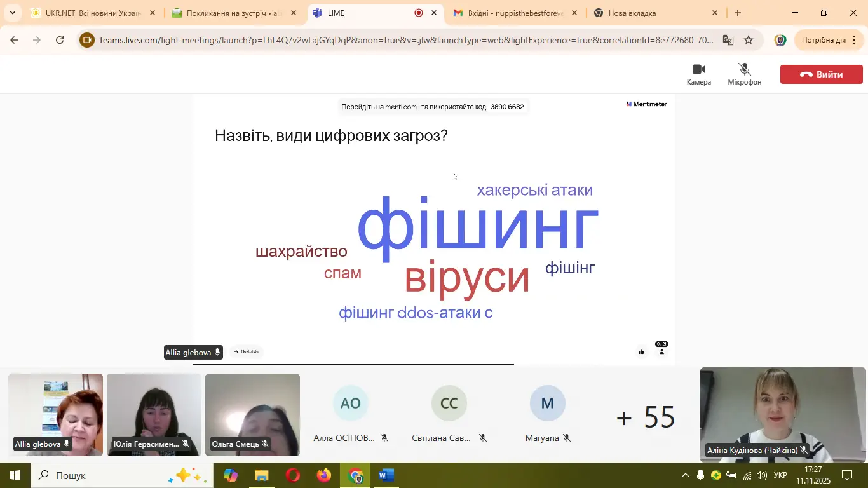Switch to the Вхідні Gmail tab
868x488 pixels.
coord(515,13)
